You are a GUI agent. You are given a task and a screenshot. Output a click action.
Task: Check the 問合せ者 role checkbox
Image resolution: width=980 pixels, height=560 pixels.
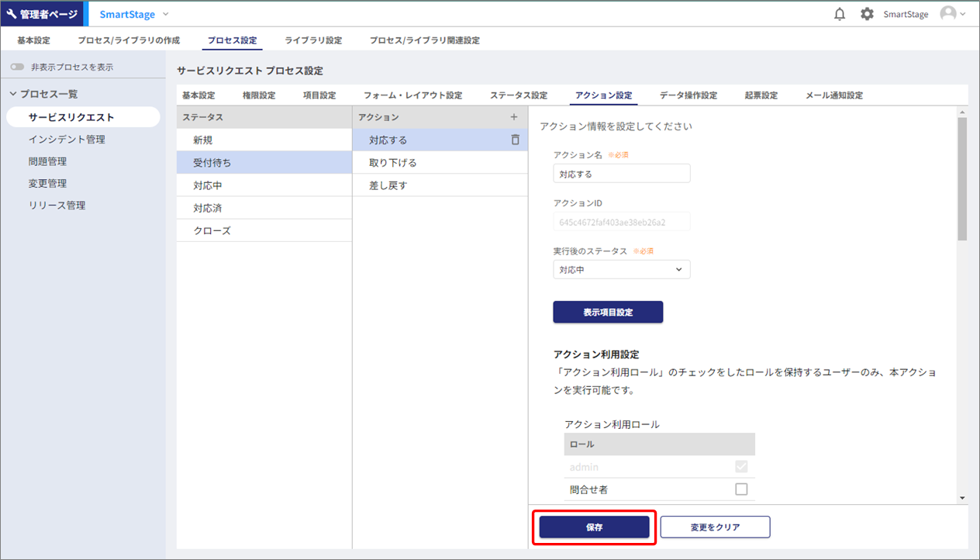[741, 489]
